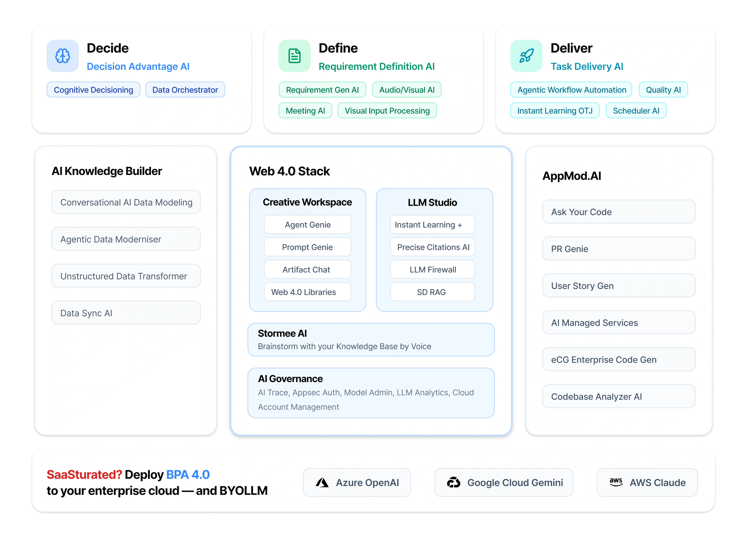
Task: Choose the Google Cloud Gemini button
Action: point(504,482)
